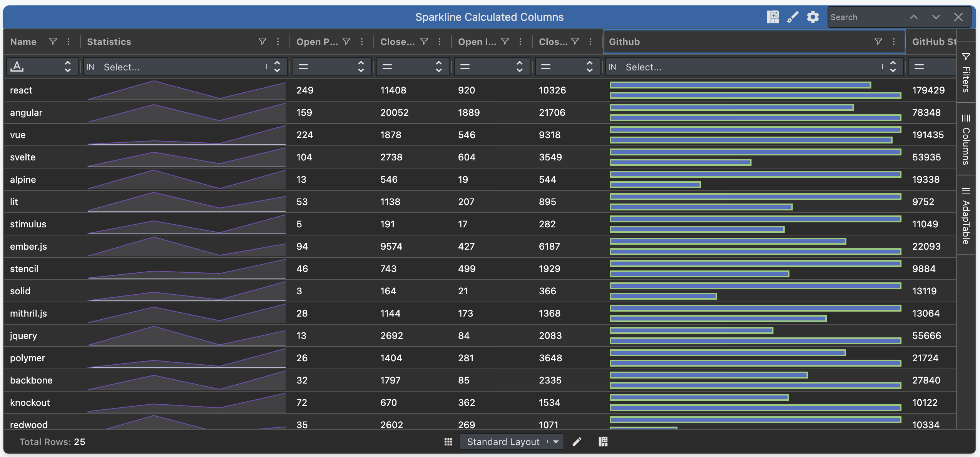Click the react row Github bar sparkline
Viewport: 980px width, 457px height.
(x=755, y=90)
